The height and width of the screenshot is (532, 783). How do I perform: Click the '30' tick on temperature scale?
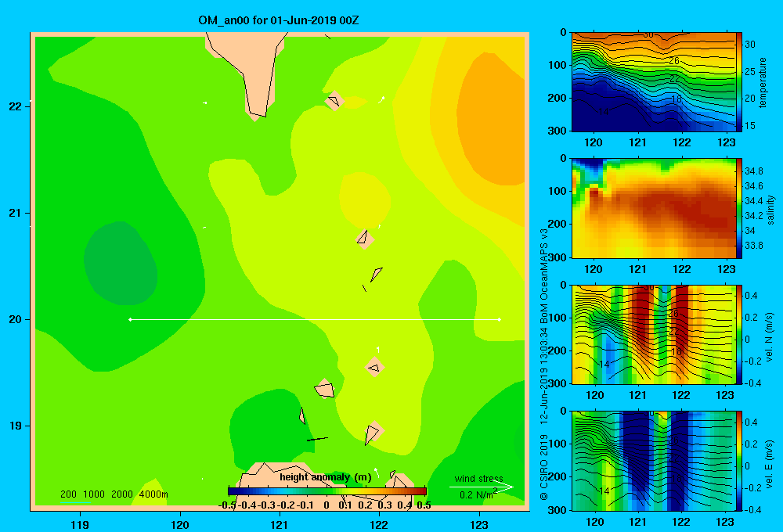click(x=750, y=45)
